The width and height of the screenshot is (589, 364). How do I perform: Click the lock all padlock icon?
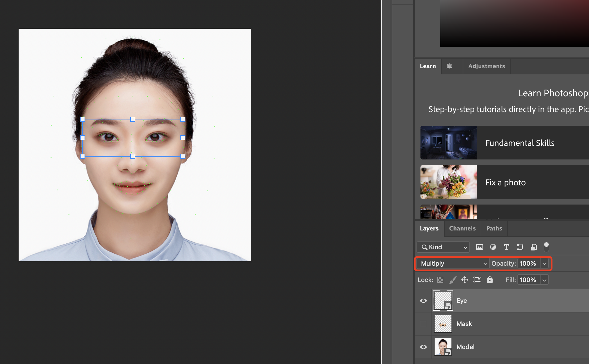pos(490,280)
